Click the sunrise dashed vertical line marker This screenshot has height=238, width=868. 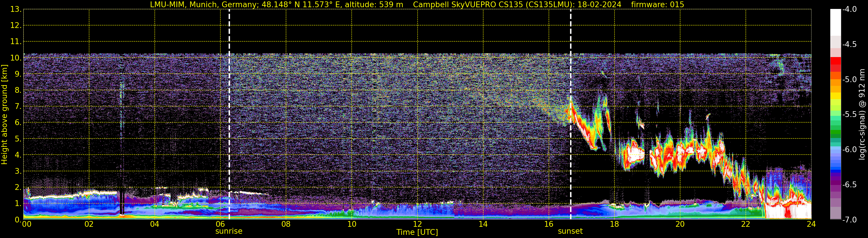(x=229, y=115)
